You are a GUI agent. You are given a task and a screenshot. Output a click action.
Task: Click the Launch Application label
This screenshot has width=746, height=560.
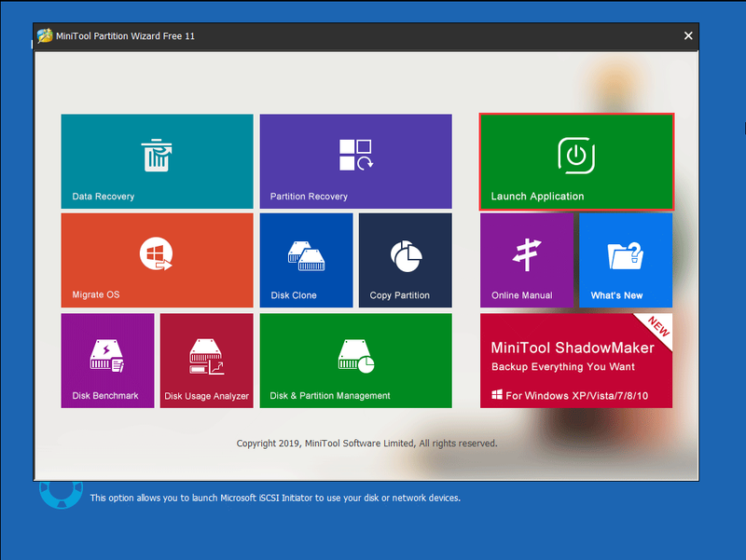tap(537, 197)
